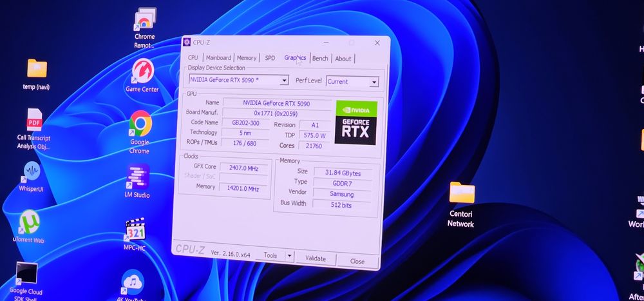Minimize the CPU-Z window
Screen dimensions: 644x301
tap(326, 42)
